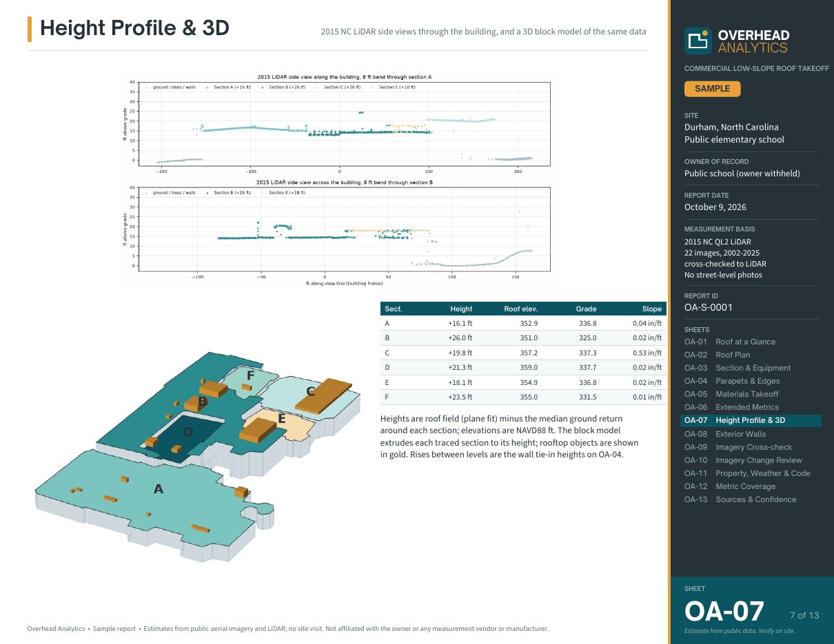Select current sheet OA-07 Height Profile & 3D
The width and height of the screenshot is (834, 644).
tap(751, 420)
